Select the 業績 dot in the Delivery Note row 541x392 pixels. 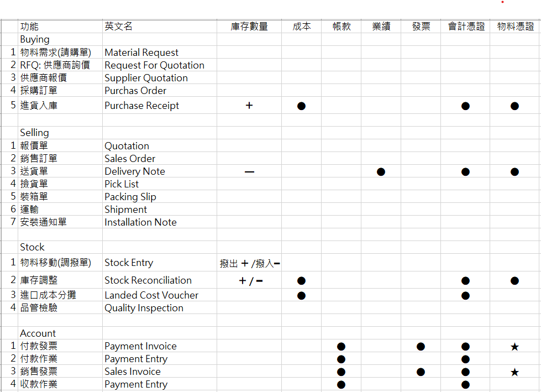[x=381, y=172]
